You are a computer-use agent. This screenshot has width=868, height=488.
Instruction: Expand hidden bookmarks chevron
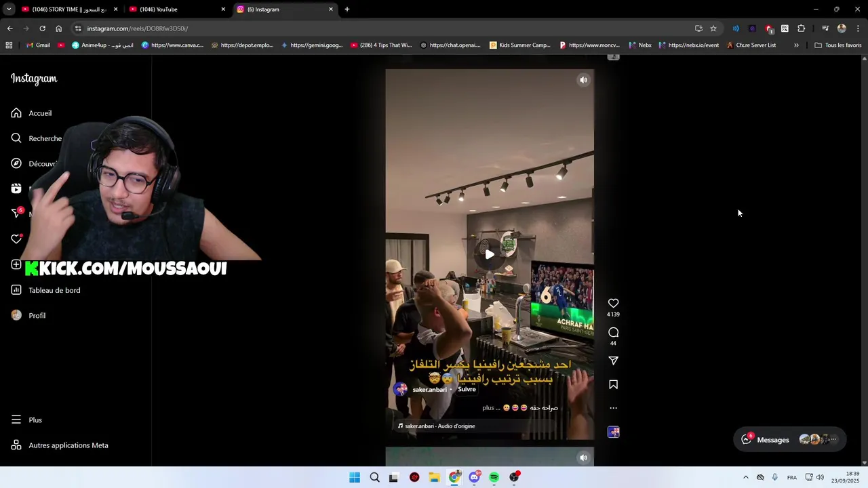pyautogui.click(x=796, y=45)
